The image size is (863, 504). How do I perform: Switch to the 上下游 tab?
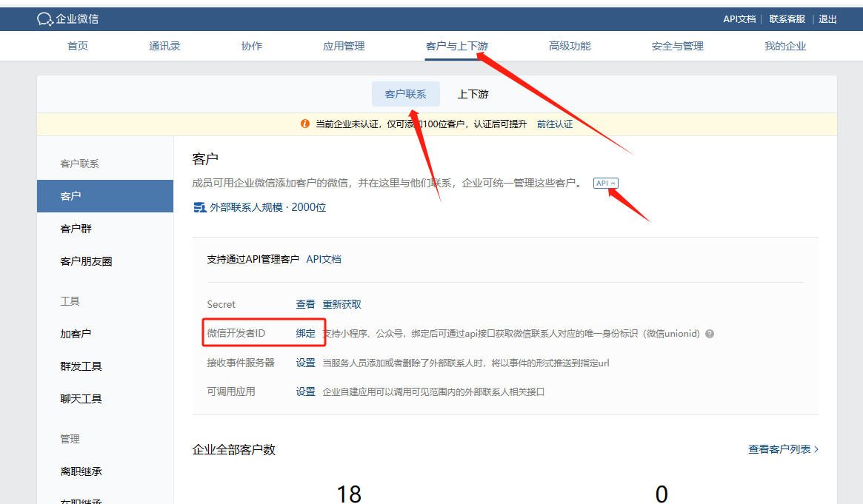pyautogui.click(x=473, y=94)
